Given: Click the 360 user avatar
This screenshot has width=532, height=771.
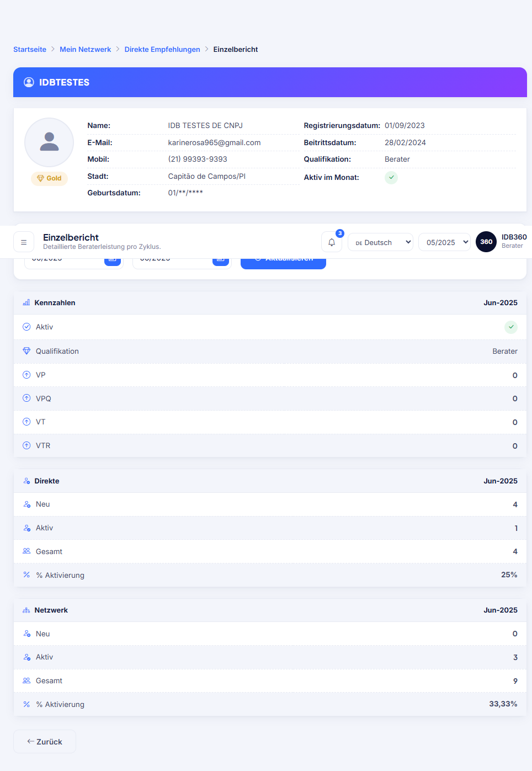Looking at the screenshot, I should (x=486, y=242).
